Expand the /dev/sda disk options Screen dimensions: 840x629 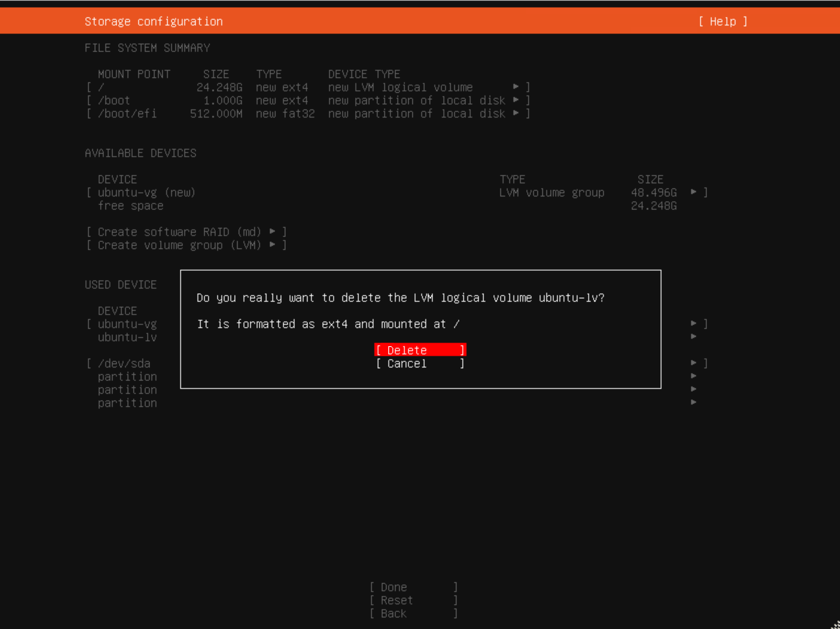(694, 363)
